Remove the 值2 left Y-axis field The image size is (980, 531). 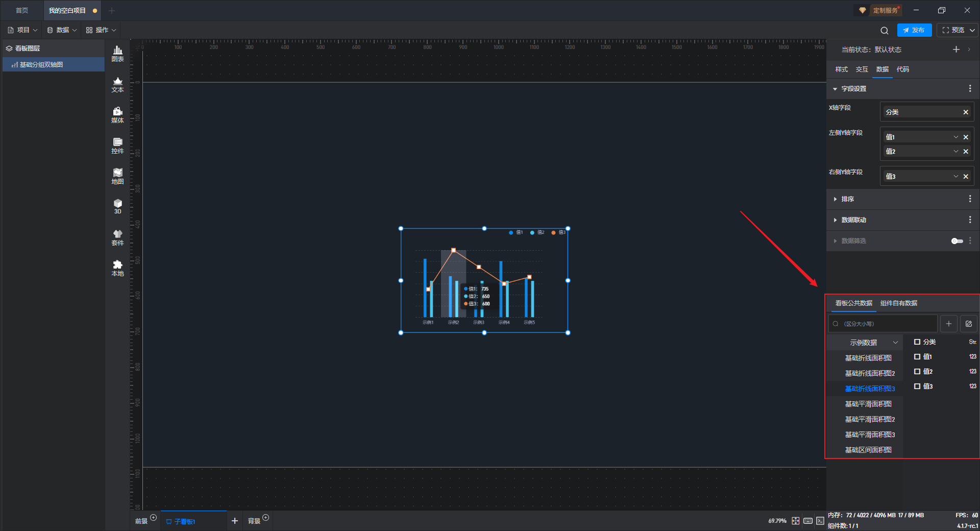(966, 151)
